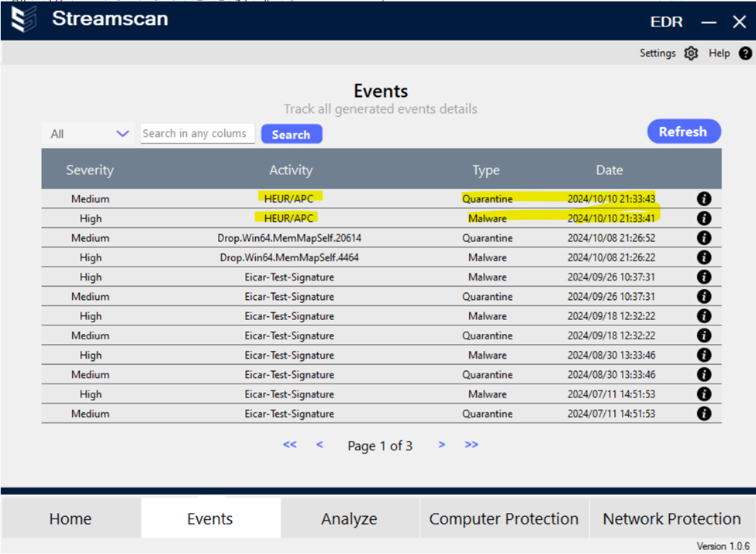
Task: Click the Settings label
Action: [x=658, y=53]
